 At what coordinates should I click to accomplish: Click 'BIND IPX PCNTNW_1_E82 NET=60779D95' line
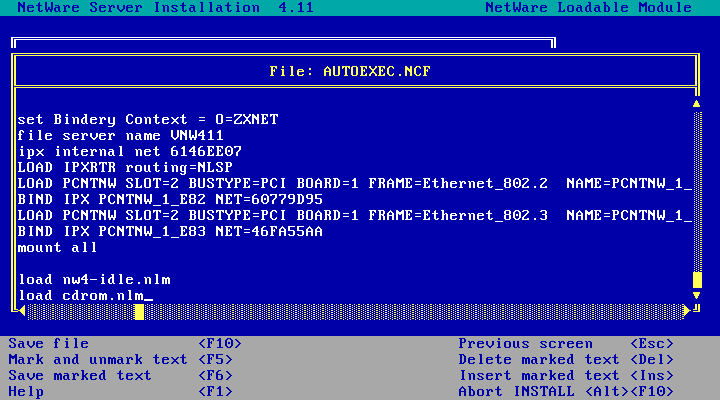tap(170, 200)
